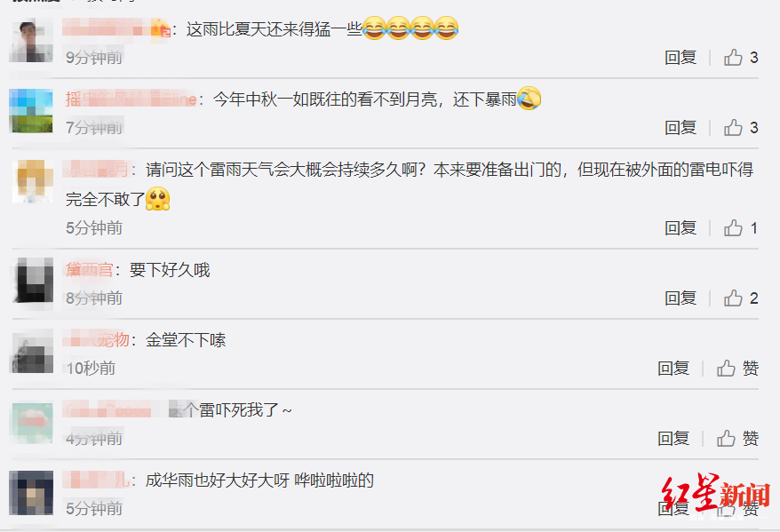Like the comment about summer rain

pyautogui.click(x=741, y=58)
